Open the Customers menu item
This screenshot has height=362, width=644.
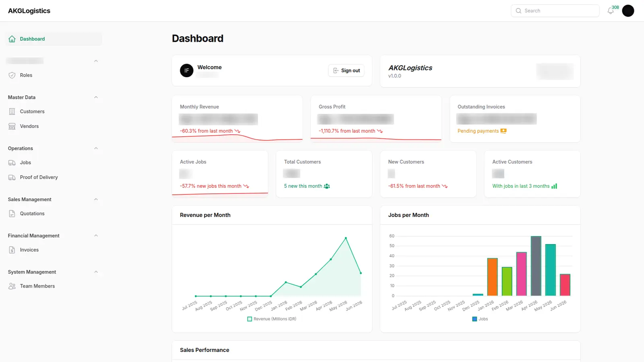click(54, 111)
